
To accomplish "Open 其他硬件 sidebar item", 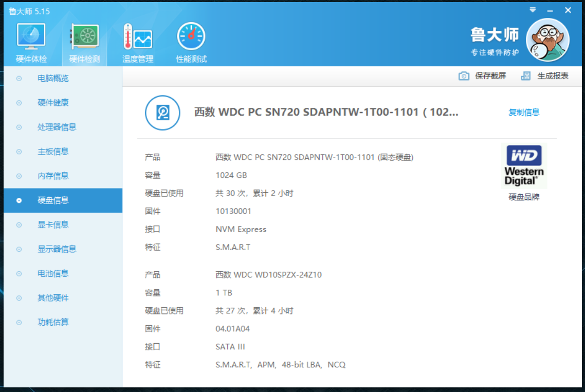I will tap(63, 298).
